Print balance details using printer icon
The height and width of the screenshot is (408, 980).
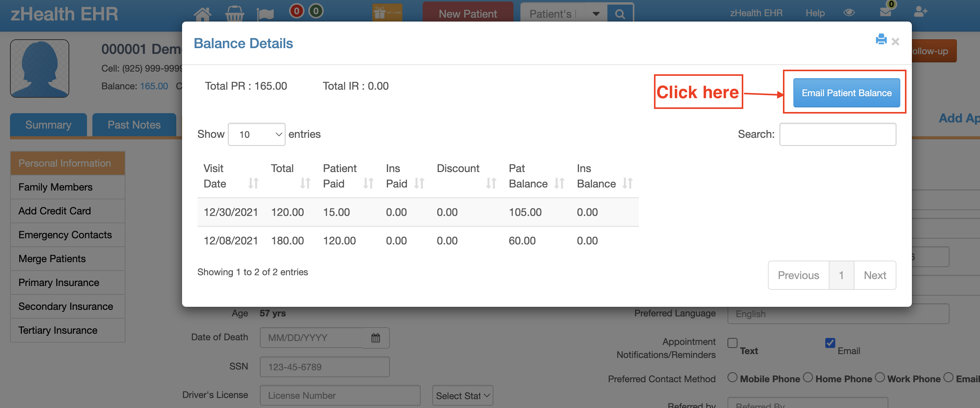coord(881,40)
